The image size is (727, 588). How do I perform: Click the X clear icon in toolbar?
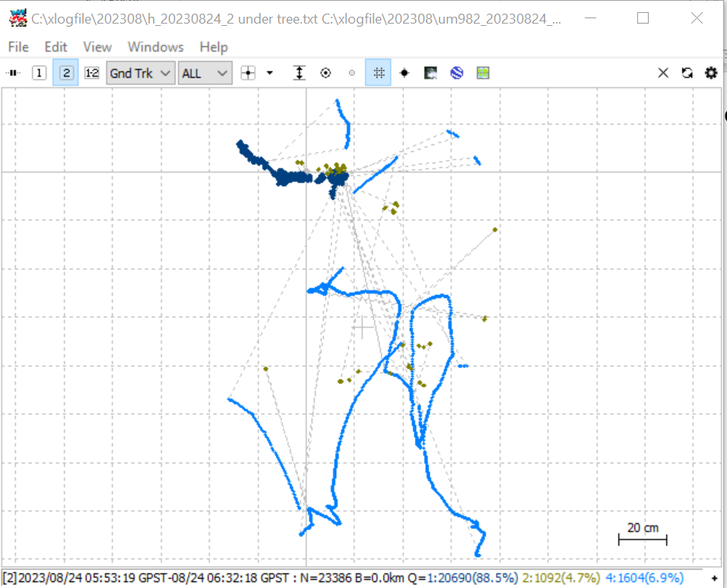pyautogui.click(x=663, y=73)
